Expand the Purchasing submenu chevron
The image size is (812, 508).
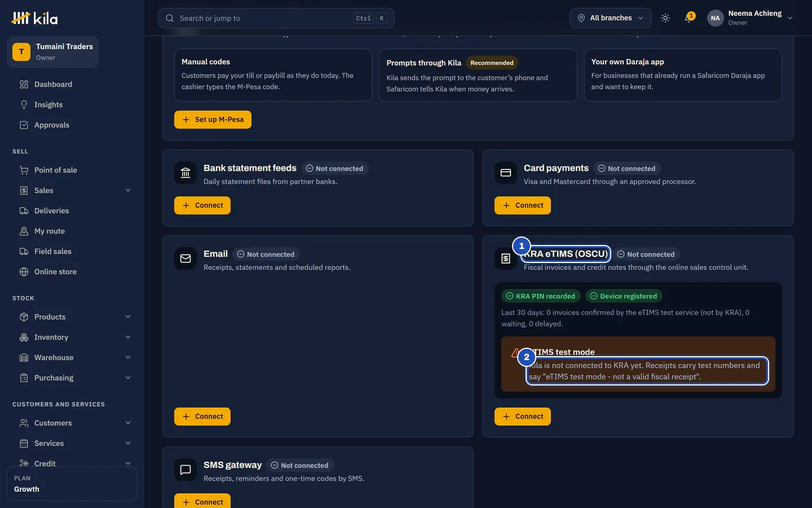pyautogui.click(x=128, y=378)
